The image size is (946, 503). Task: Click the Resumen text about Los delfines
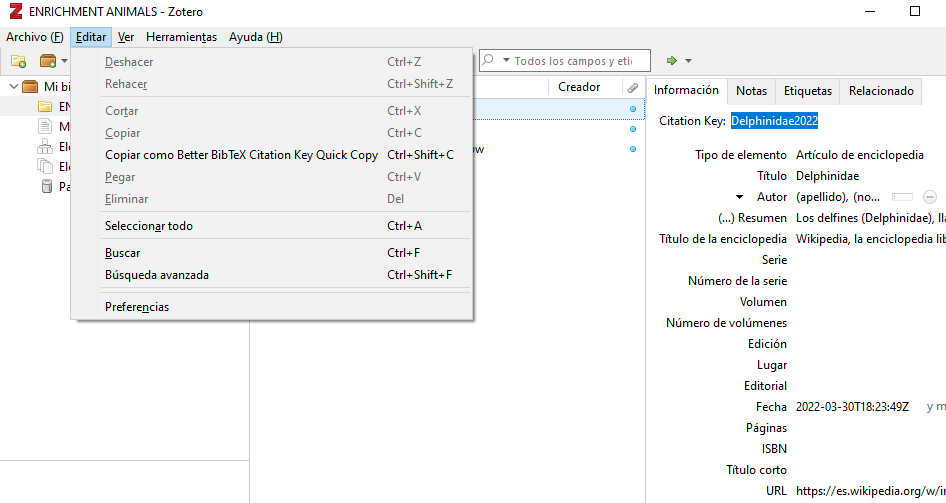tap(871, 218)
